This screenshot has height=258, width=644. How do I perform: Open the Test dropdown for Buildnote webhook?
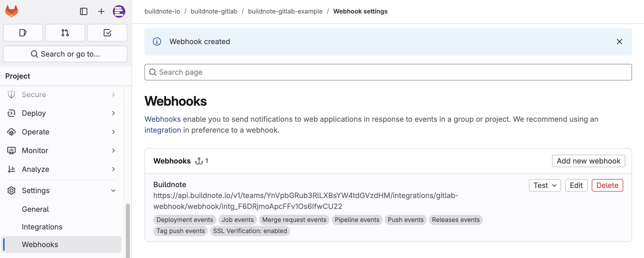[545, 185]
